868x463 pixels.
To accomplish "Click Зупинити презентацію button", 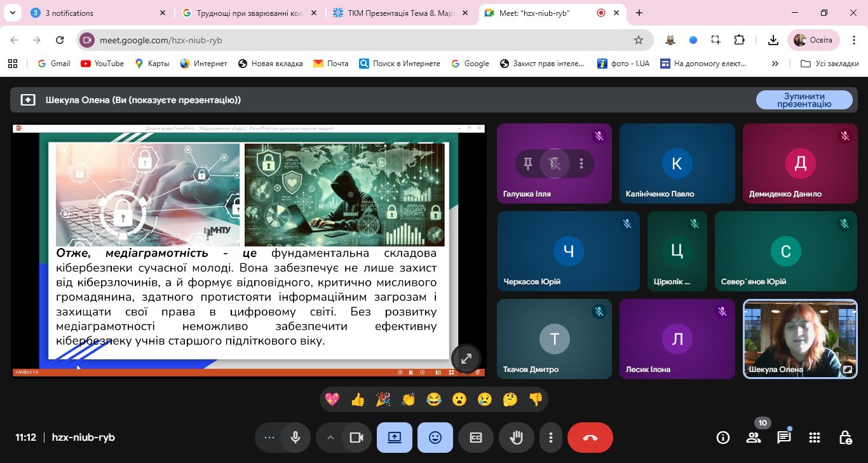I will point(803,100).
